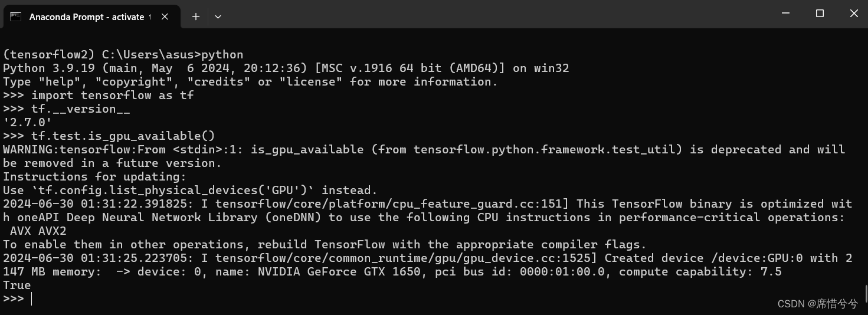The height and width of the screenshot is (315, 868).
Task: Expand the new tab profile dropdown
Action: pos(218,17)
